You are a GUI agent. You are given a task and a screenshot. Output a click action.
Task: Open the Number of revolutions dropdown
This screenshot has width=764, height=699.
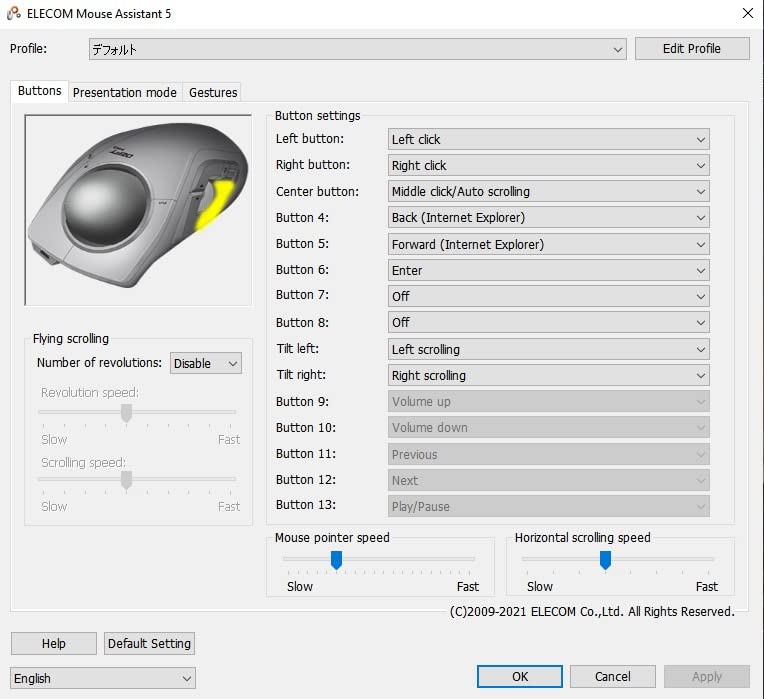(x=206, y=363)
